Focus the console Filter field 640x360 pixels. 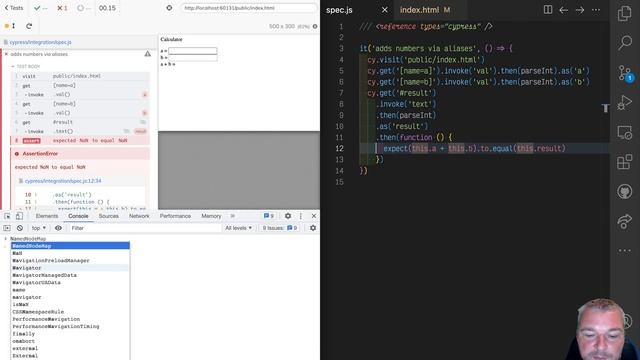tap(145, 228)
